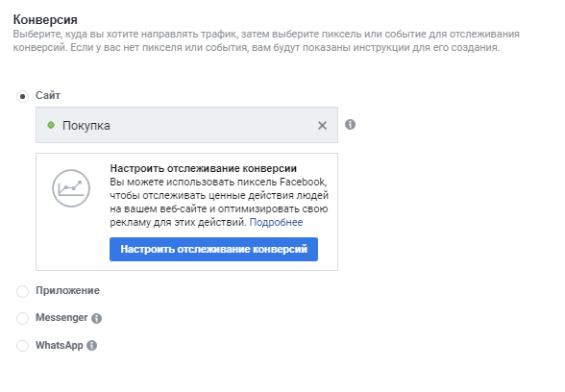Open info tooltip beside Покупка field

[x=350, y=125]
